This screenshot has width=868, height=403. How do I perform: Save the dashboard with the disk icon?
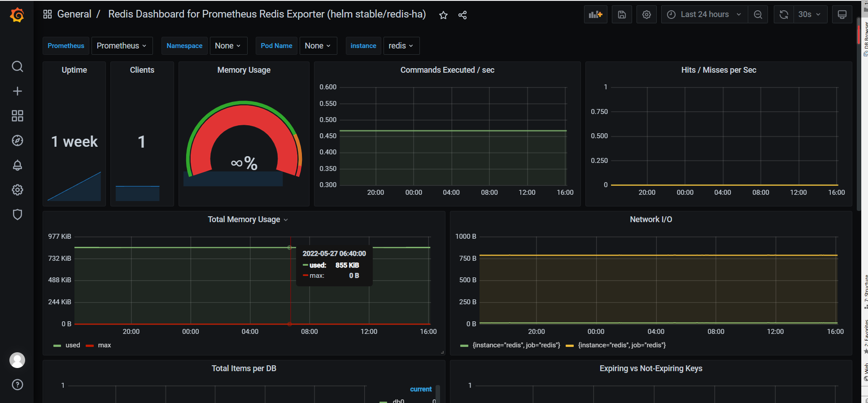pos(622,14)
